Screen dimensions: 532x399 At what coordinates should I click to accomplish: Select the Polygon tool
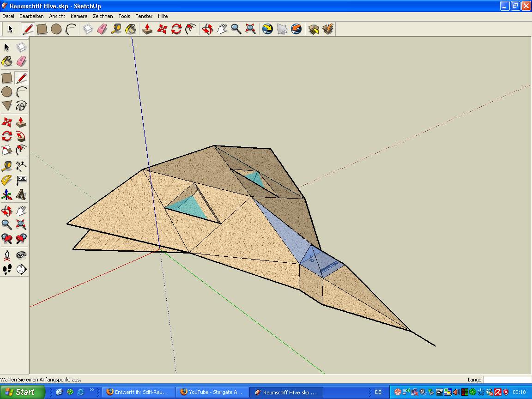click(7, 106)
